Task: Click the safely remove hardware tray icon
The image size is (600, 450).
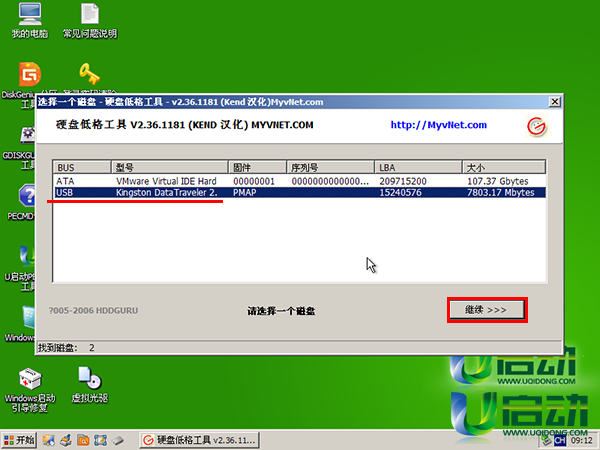Action: coord(547,441)
